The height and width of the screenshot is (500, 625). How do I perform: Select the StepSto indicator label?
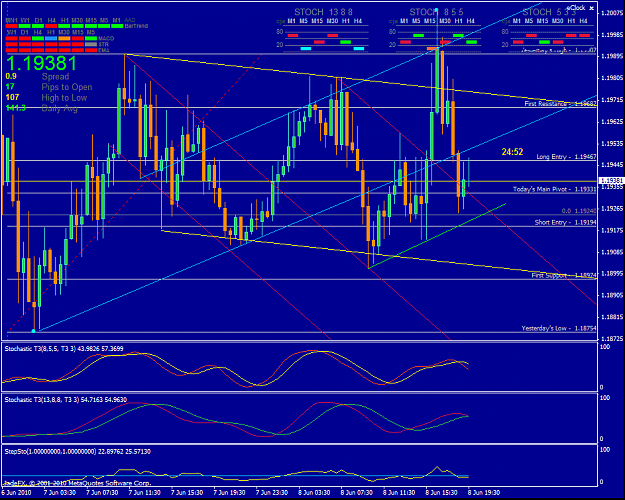[x=78, y=451]
